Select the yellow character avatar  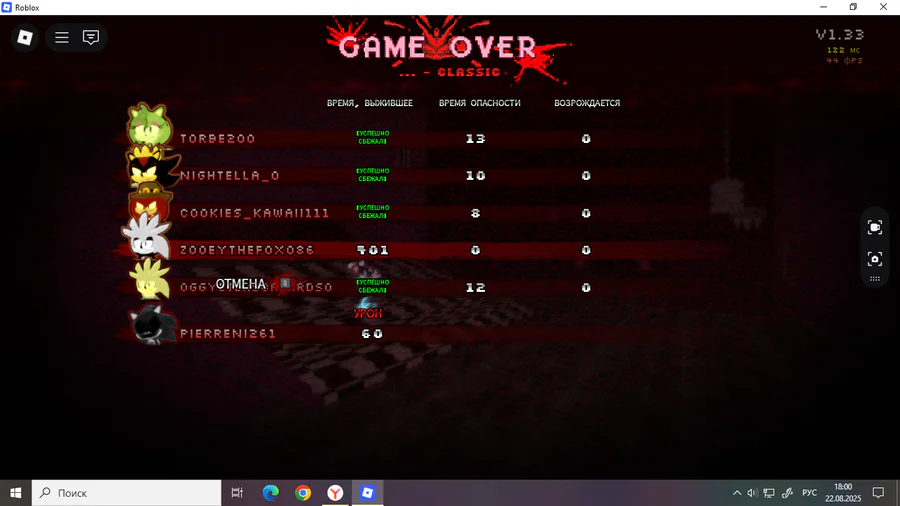(x=149, y=279)
